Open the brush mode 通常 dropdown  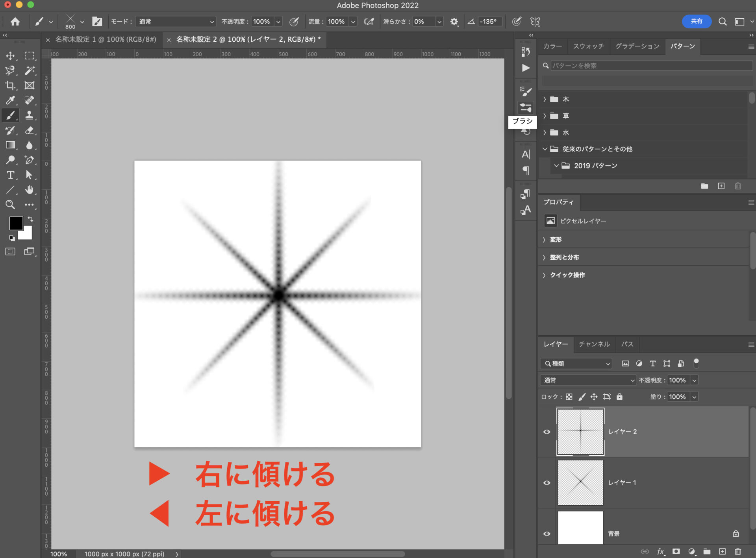tap(176, 22)
